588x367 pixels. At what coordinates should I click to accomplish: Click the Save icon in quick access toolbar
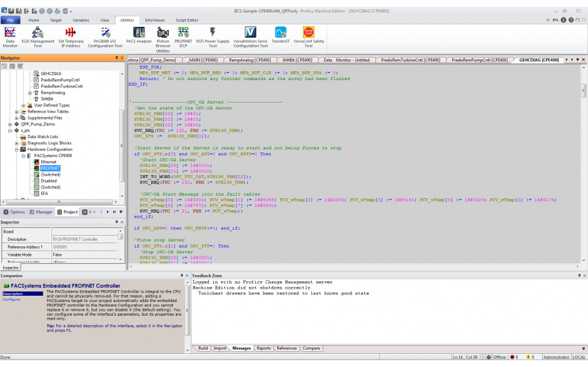[11, 11]
